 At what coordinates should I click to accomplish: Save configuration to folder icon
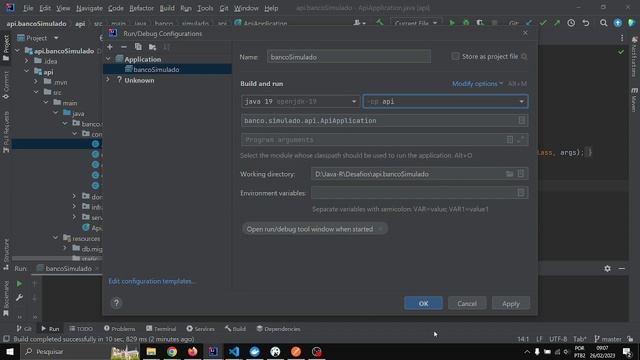[x=152, y=47]
